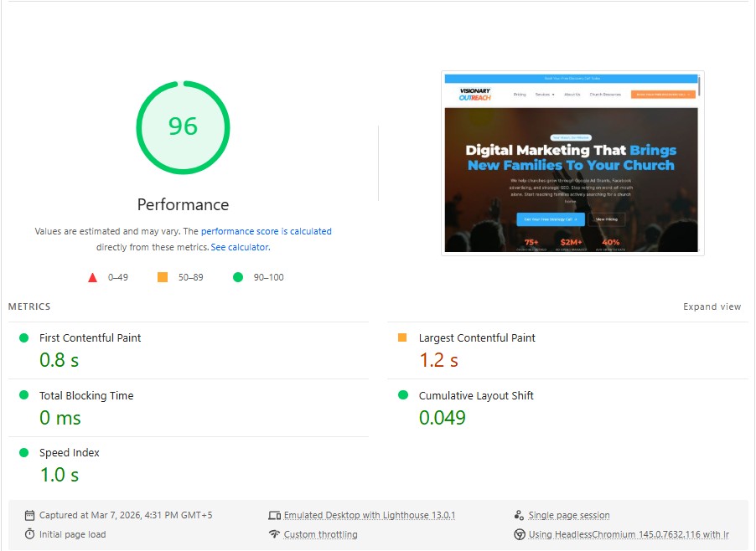Image resolution: width=756 pixels, height=551 pixels.
Task: Expand view of the metrics section
Action: tap(712, 306)
